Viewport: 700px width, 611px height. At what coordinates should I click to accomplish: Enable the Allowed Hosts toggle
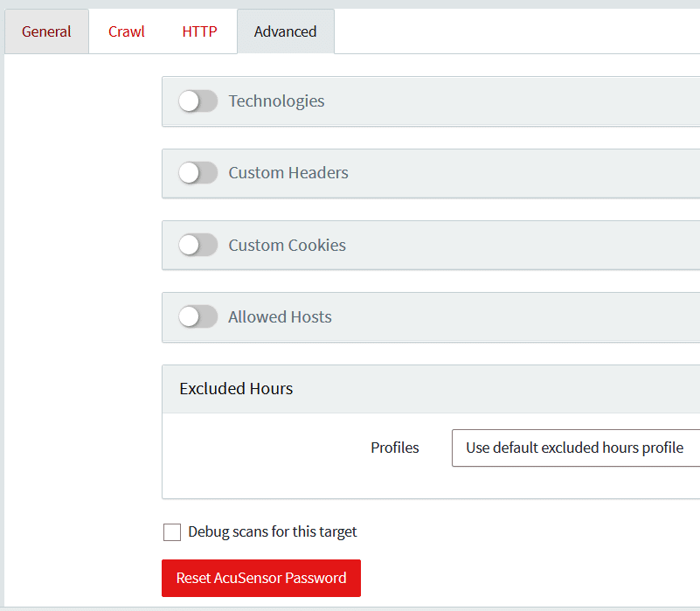198,317
